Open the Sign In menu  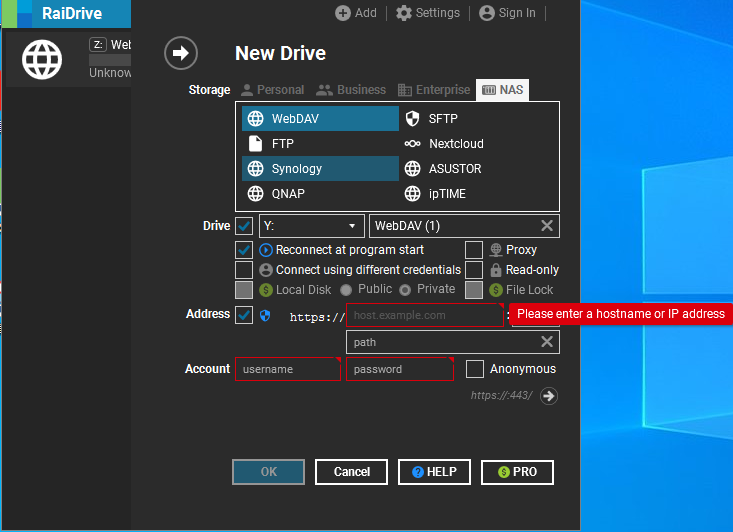[507, 13]
